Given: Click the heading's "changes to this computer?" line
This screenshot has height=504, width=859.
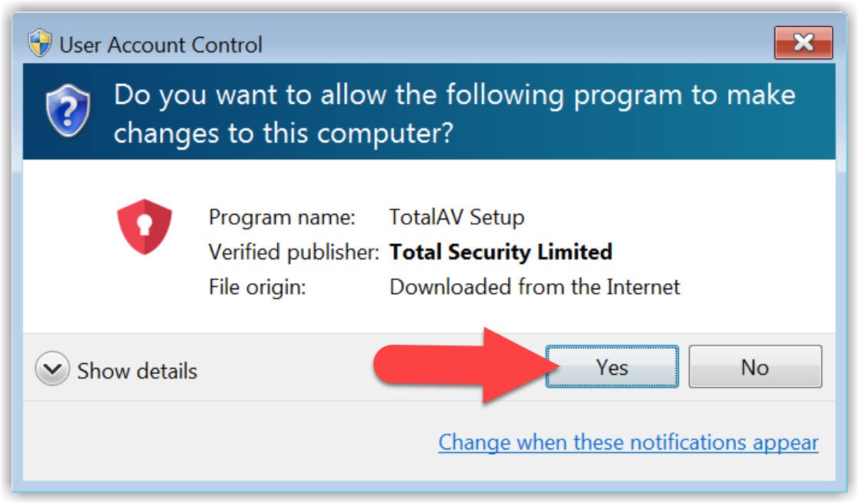Looking at the screenshot, I should click(x=283, y=133).
